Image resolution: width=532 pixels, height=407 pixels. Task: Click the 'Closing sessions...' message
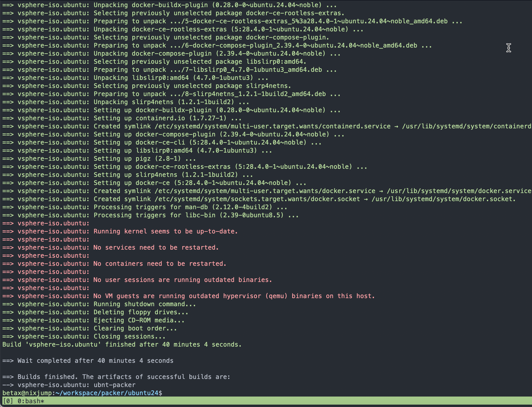(x=128, y=336)
